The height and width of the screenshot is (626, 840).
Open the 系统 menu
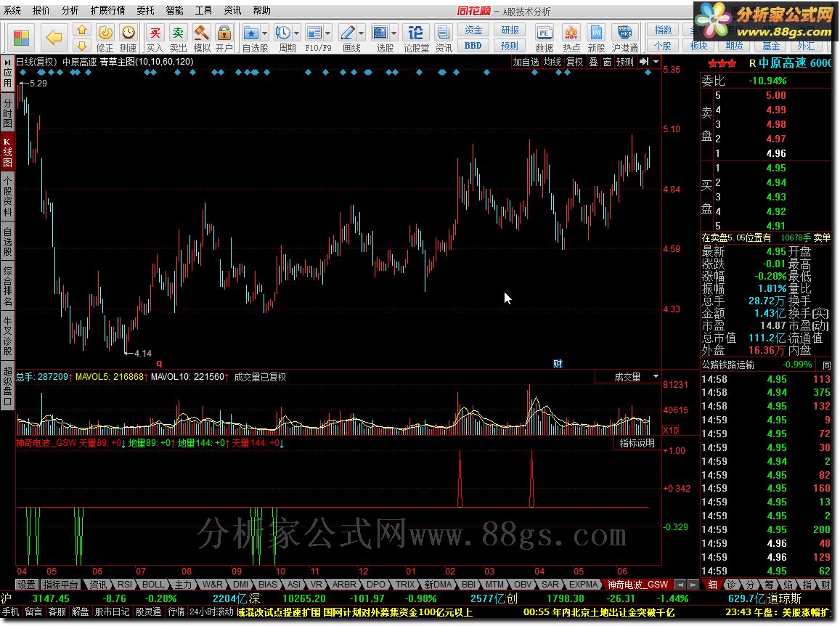12,10
